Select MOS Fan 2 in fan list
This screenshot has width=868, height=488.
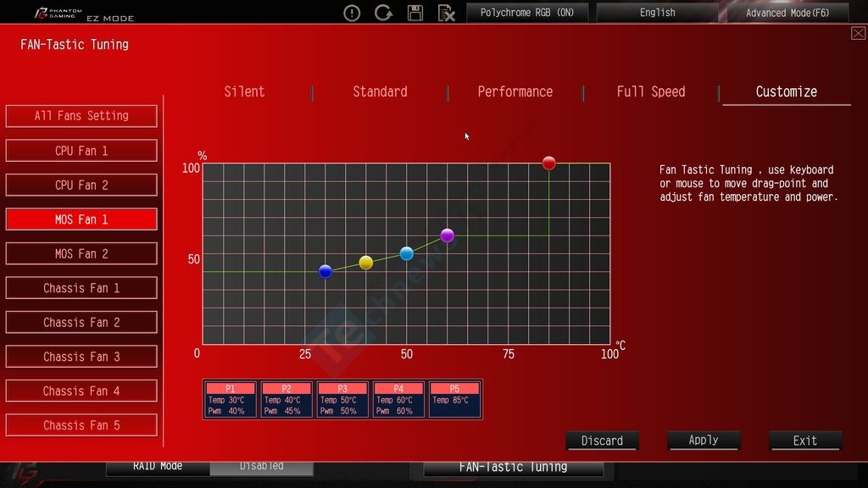click(x=81, y=253)
